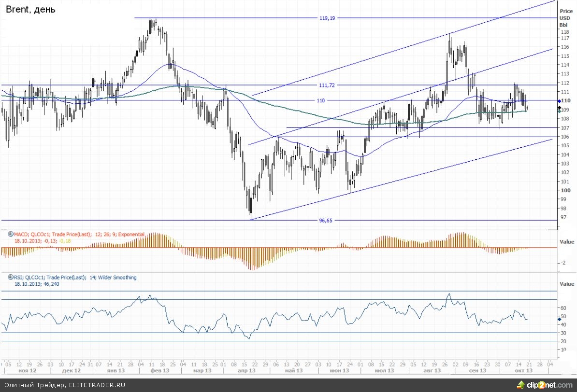The image size is (577, 392).
Task: Click the green arrow clip2net logo icon
Action: tap(520, 385)
